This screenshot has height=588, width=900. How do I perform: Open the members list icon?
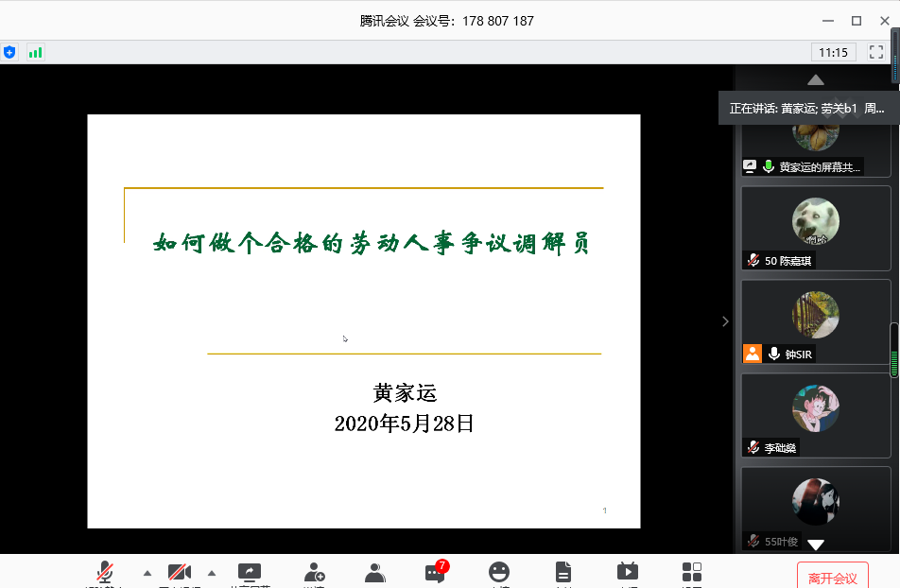(x=375, y=572)
